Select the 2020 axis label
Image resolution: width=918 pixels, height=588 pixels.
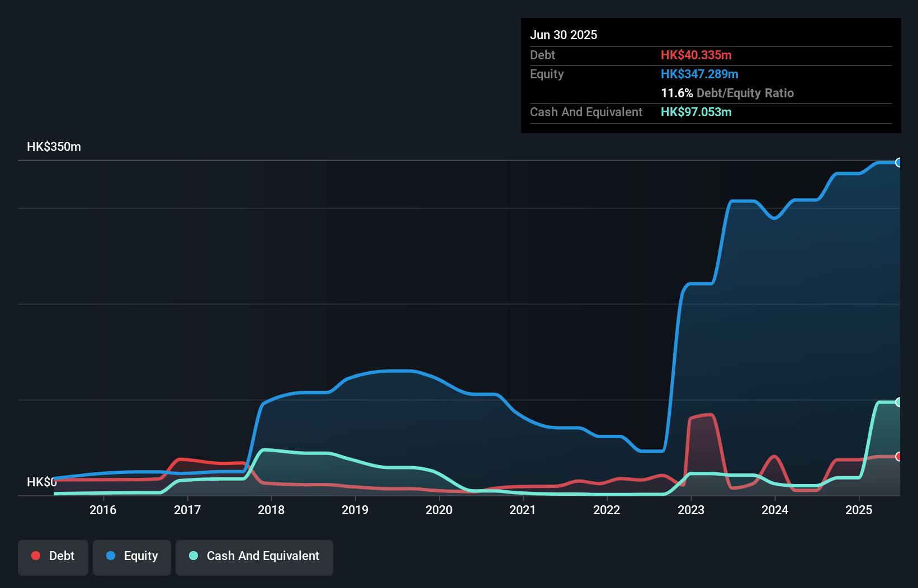[x=439, y=510]
